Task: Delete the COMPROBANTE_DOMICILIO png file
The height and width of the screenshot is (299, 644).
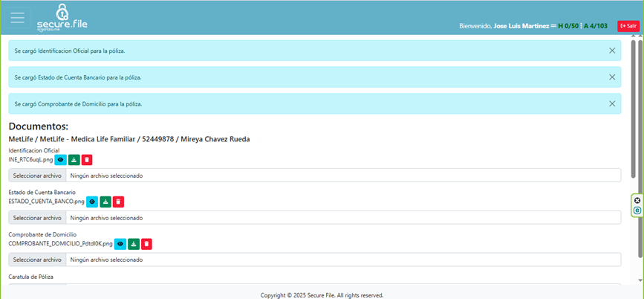Action: point(146,243)
